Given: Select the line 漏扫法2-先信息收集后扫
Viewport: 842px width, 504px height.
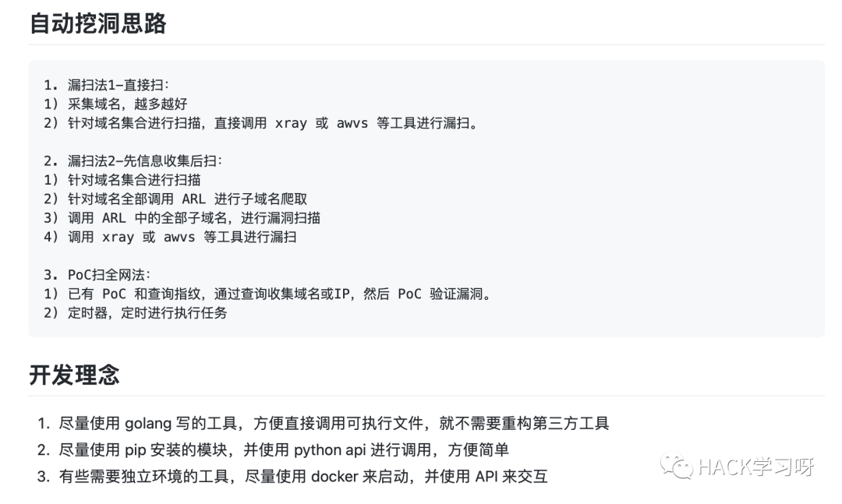Looking at the screenshot, I should pyautogui.click(x=133, y=161).
